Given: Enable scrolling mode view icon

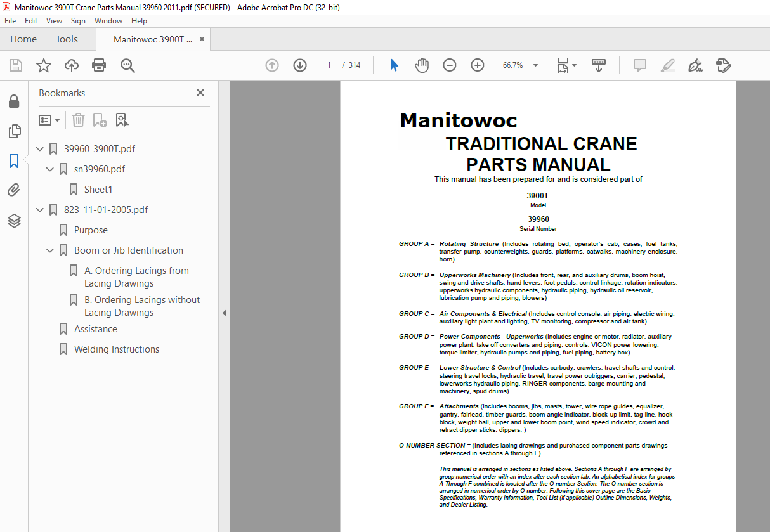Looking at the screenshot, I should tap(599, 65).
